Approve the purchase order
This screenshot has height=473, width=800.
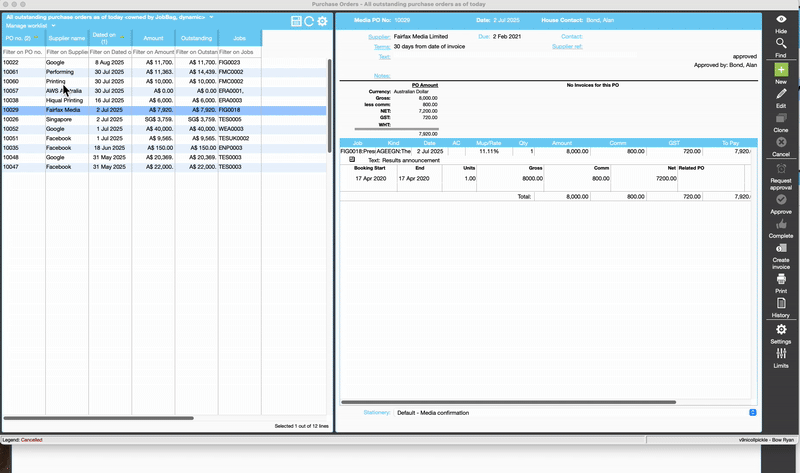pyautogui.click(x=781, y=200)
